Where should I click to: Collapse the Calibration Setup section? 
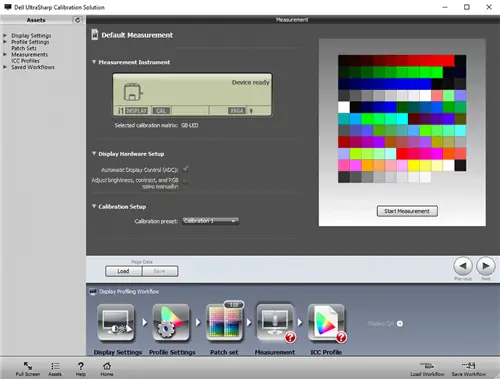94,206
